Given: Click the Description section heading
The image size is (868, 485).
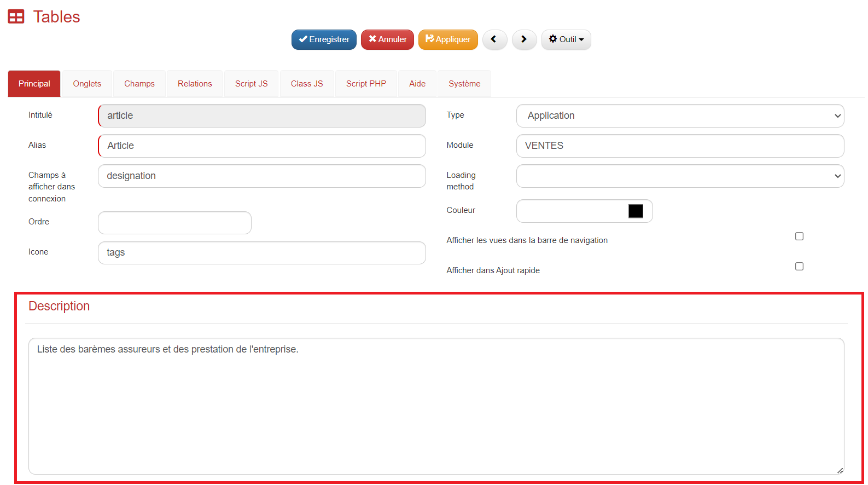Looking at the screenshot, I should (x=59, y=306).
